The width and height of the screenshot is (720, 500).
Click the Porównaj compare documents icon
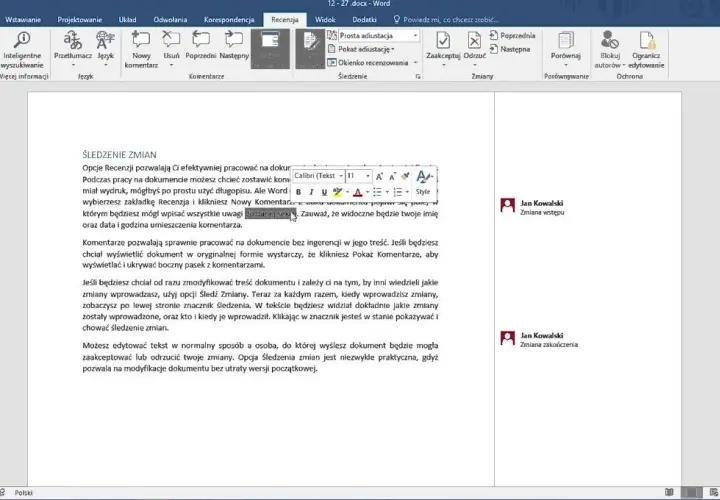(x=566, y=40)
